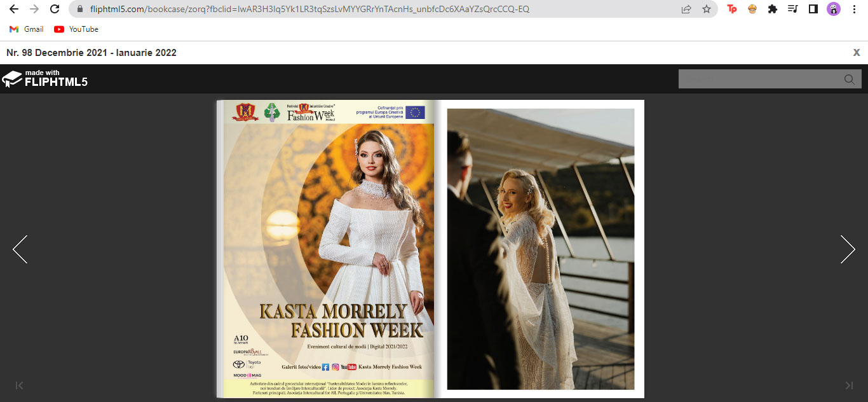Click the Fashion Week logo in cover header
This screenshot has width=868, height=402.
coord(311,112)
